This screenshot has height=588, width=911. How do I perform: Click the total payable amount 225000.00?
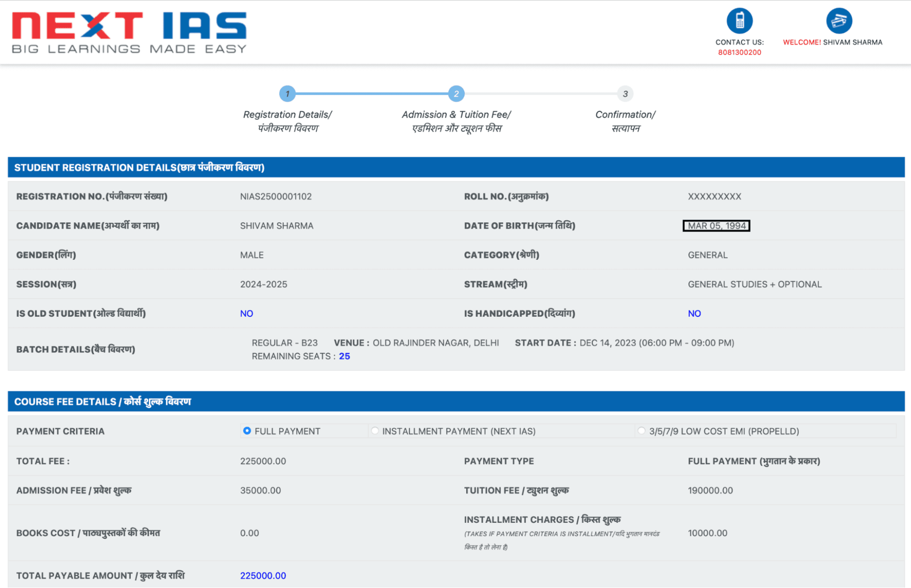click(x=263, y=576)
